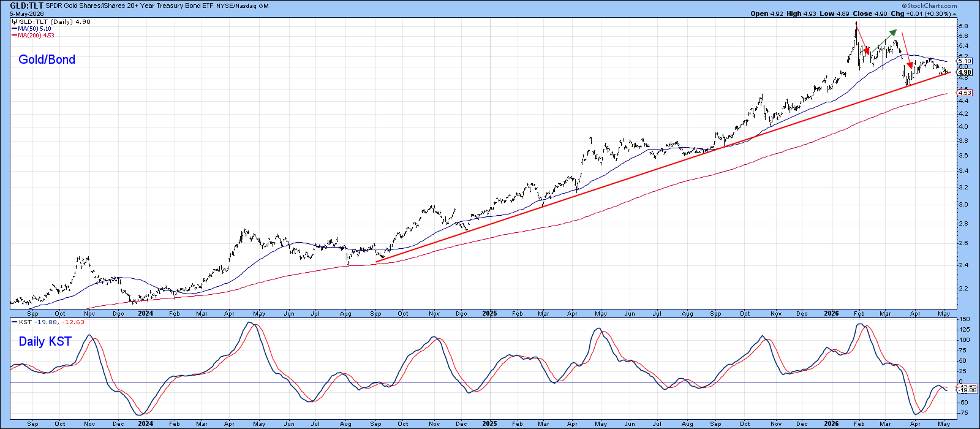
Task: Click the 3.0 price axis label
Action: pos(963,205)
